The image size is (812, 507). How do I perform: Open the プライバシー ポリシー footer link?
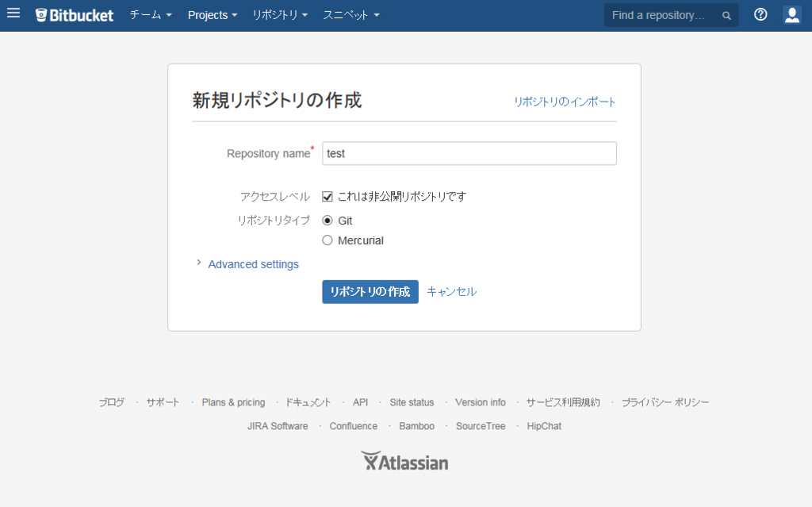coord(665,402)
